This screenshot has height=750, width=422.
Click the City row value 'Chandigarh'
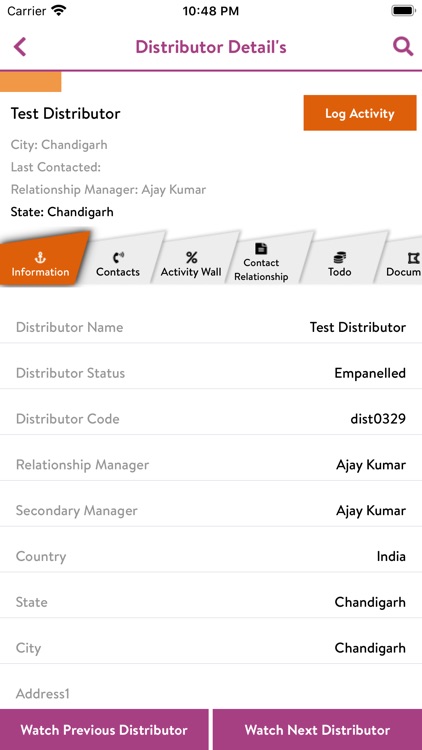coord(370,648)
